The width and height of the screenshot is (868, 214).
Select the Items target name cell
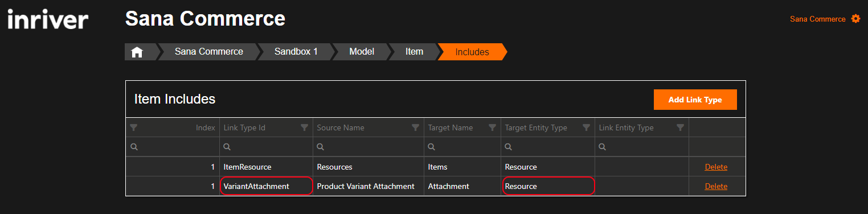point(462,167)
